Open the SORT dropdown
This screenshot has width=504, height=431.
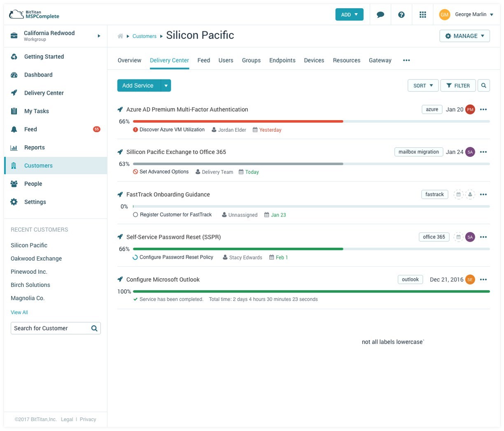coord(423,85)
